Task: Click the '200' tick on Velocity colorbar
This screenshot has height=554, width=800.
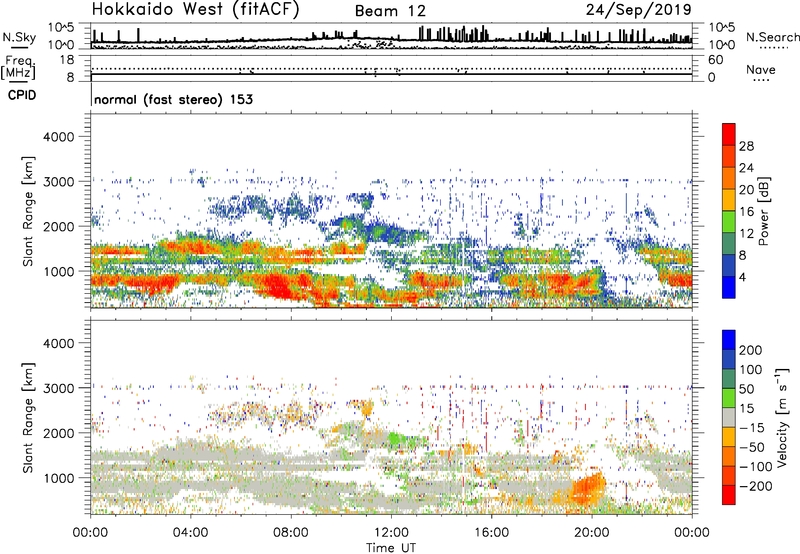Action: [751, 350]
